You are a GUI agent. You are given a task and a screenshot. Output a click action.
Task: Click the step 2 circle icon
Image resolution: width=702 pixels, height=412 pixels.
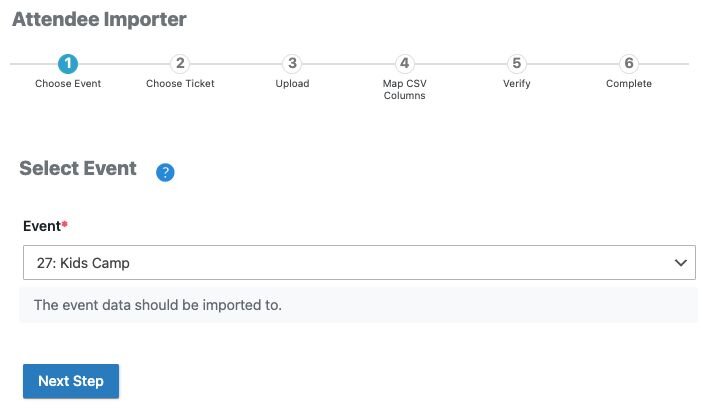click(x=180, y=64)
